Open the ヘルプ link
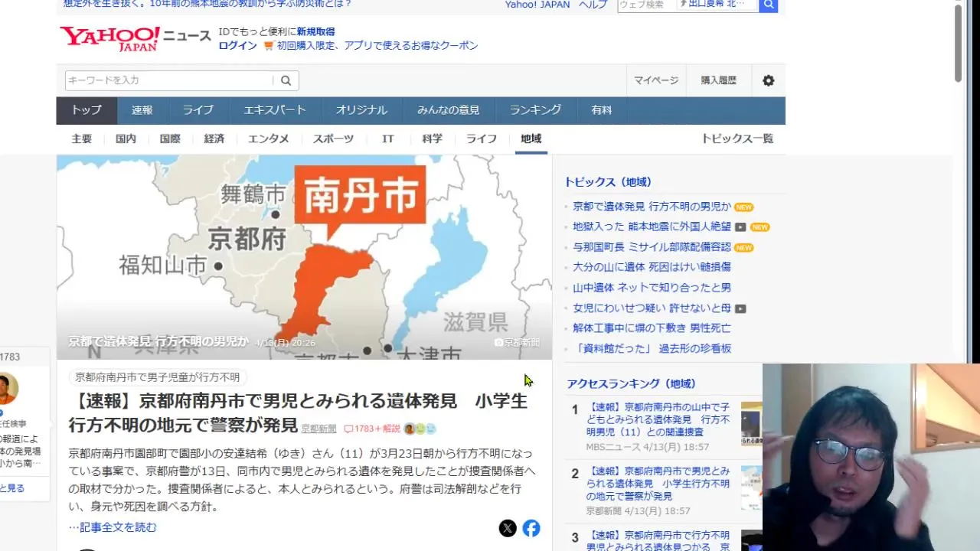This screenshot has width=980, height=551. click(593, 5)
